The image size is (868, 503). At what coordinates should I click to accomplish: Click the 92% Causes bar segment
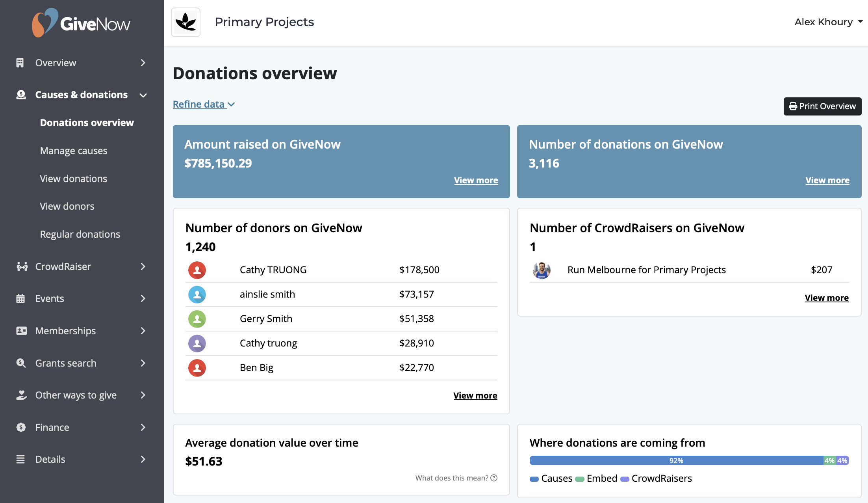[676, 460]
